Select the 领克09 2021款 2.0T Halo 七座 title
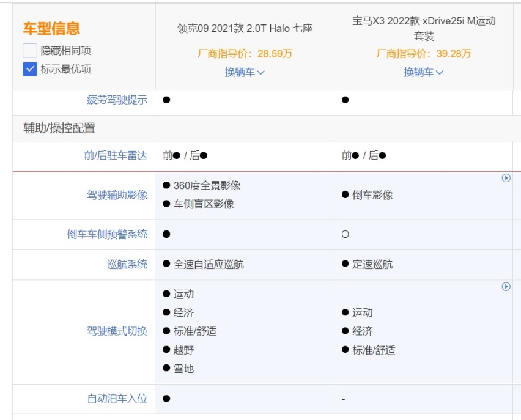Image resolution: width=521 pixels, height=420 pixels. pyautogui.click(x=245, y=28)
